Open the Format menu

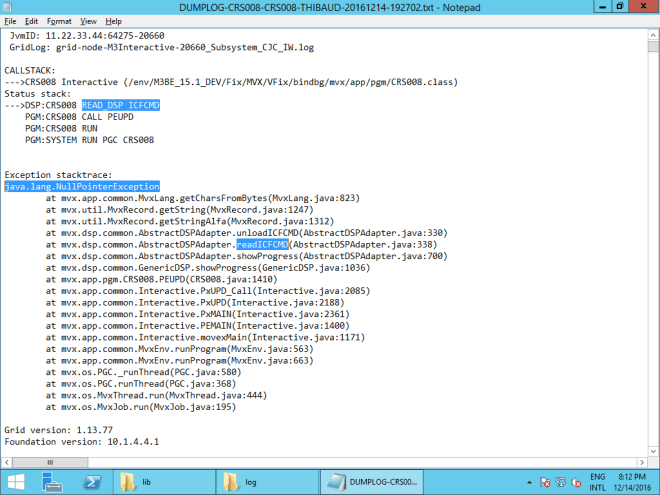pyautogui.click(x=59, y=21)
